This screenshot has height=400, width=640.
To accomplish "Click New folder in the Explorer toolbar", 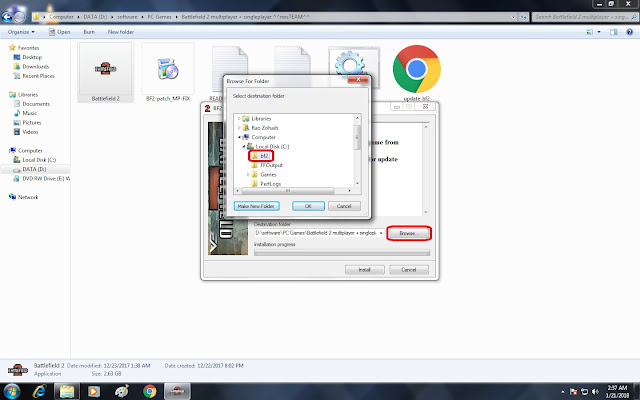I will coord(120,32).
